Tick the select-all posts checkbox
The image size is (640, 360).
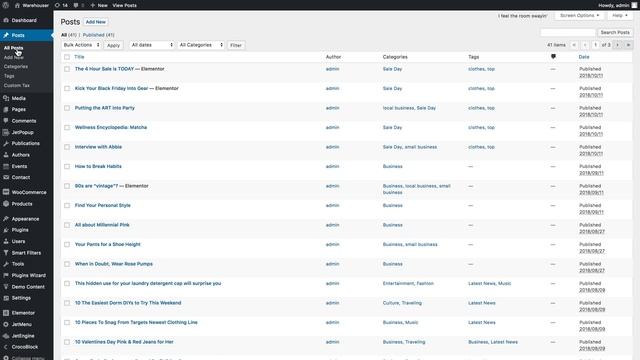pyautogui.click(x=67, y=57)
